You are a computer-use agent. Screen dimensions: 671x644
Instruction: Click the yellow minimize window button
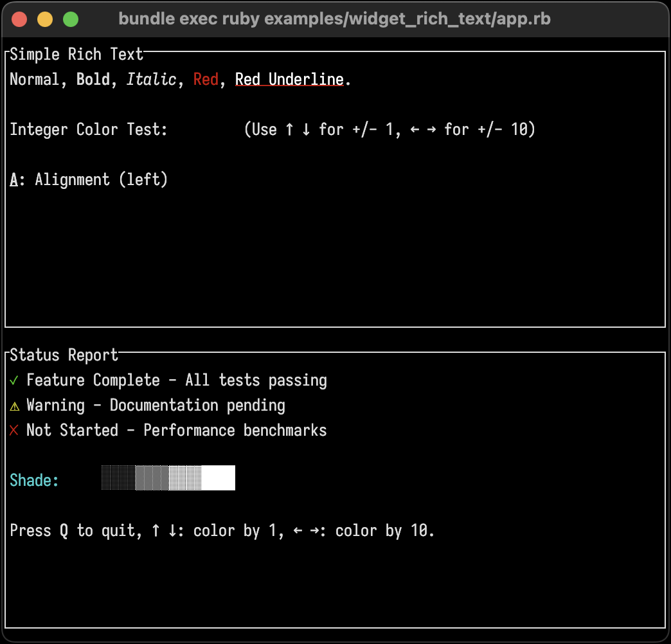tap(45, 19)
